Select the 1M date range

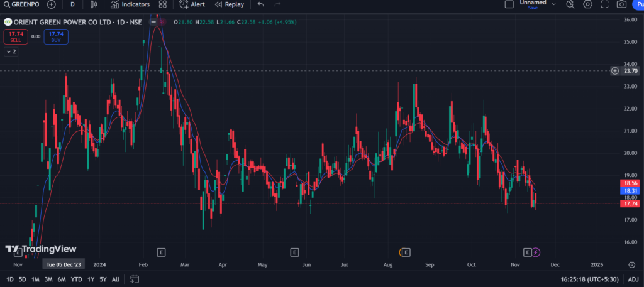(35, 279)
